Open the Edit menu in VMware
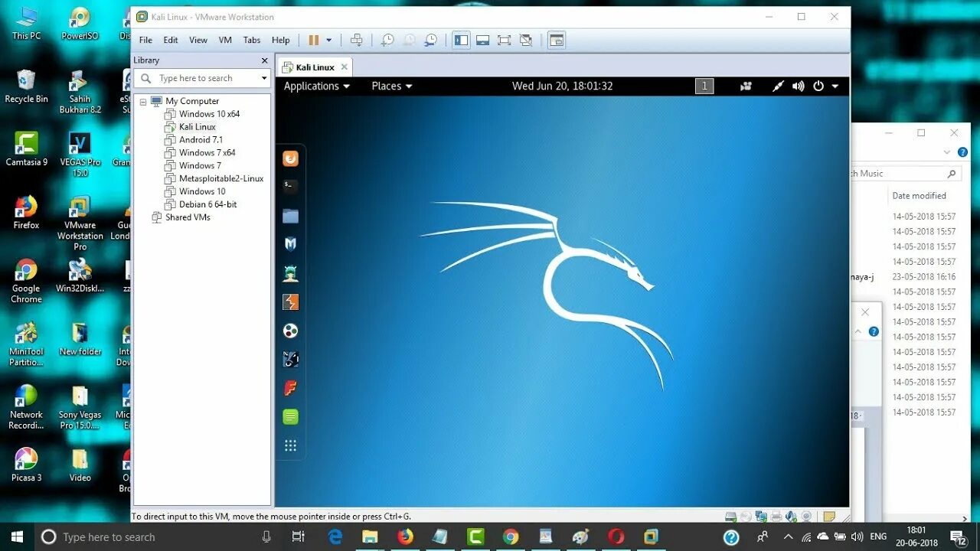This screenshot has height=551, width=980. click(171, 40)
